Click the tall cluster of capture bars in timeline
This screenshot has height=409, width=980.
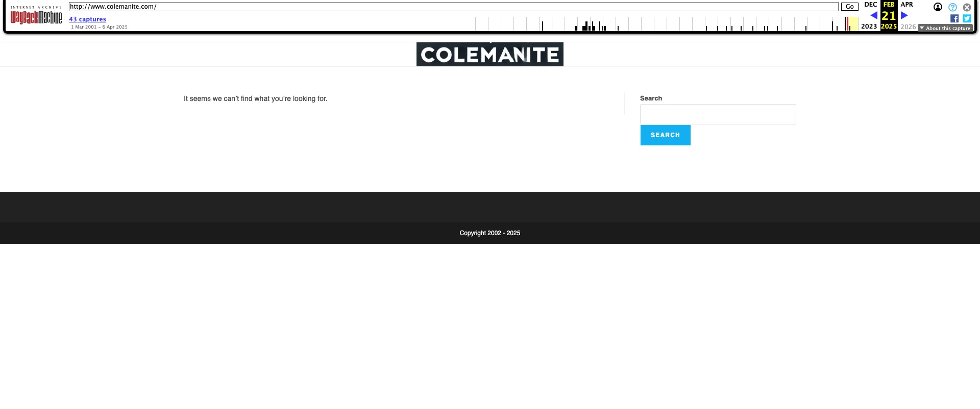click(586, 25)
